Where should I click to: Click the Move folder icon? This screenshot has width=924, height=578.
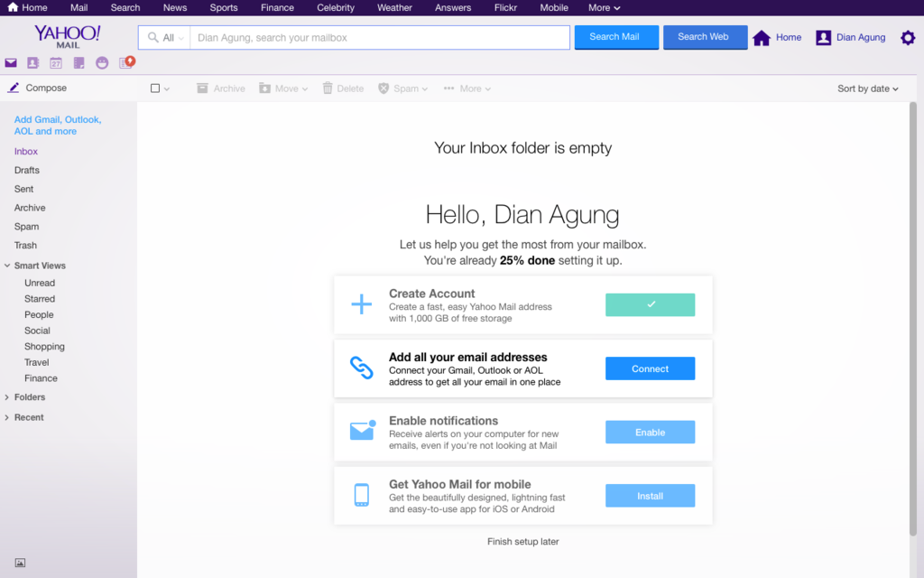pyautogui.click(x=264, y=89)
